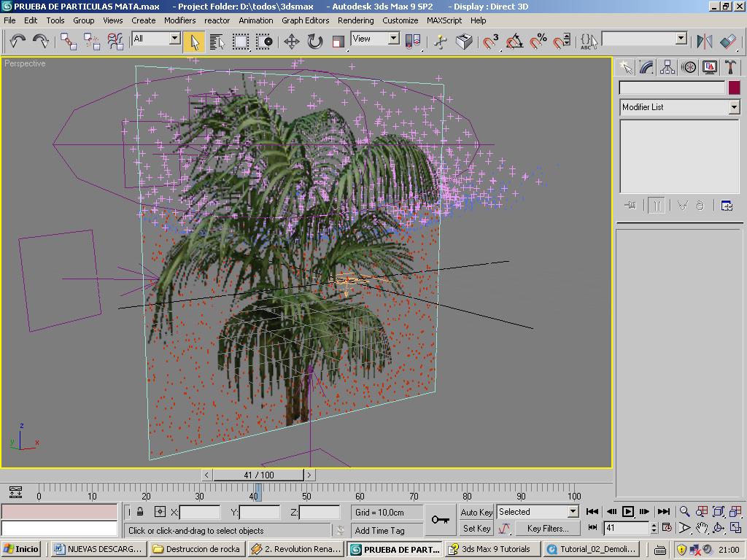
Task: Click Configure Modifier Sets icon
Action: [x=727, y=206]
